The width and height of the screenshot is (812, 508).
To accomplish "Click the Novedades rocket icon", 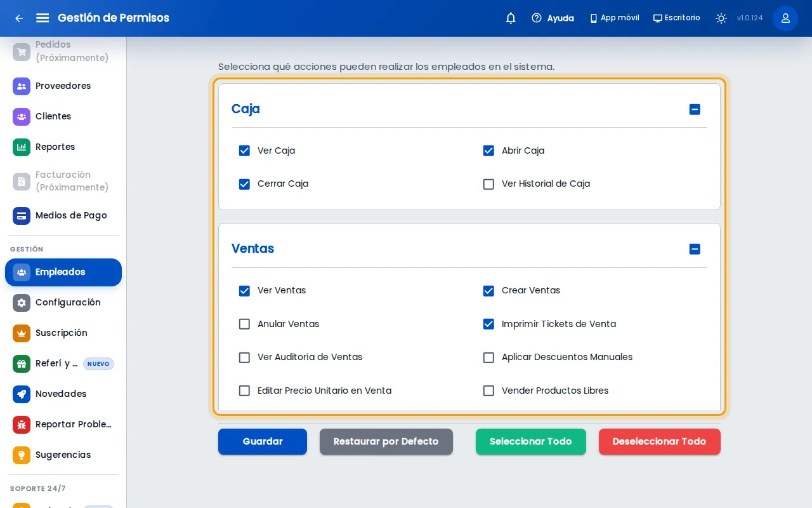I will click(22, 394).
